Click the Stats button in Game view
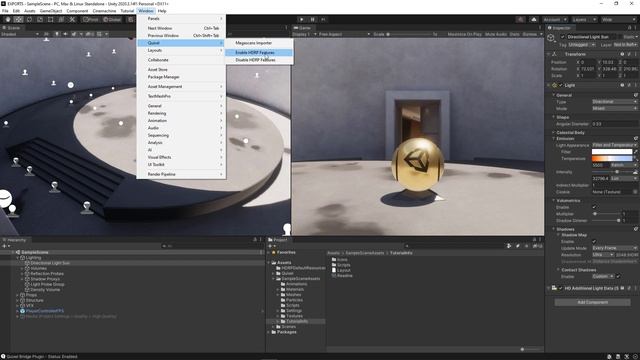The image size is (640, 360). (514, 34)
